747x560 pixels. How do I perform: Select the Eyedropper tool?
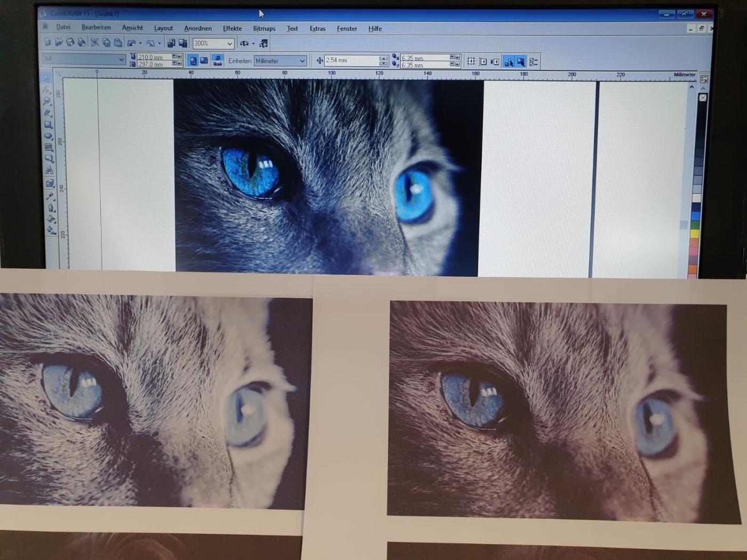tap(50, 196)
